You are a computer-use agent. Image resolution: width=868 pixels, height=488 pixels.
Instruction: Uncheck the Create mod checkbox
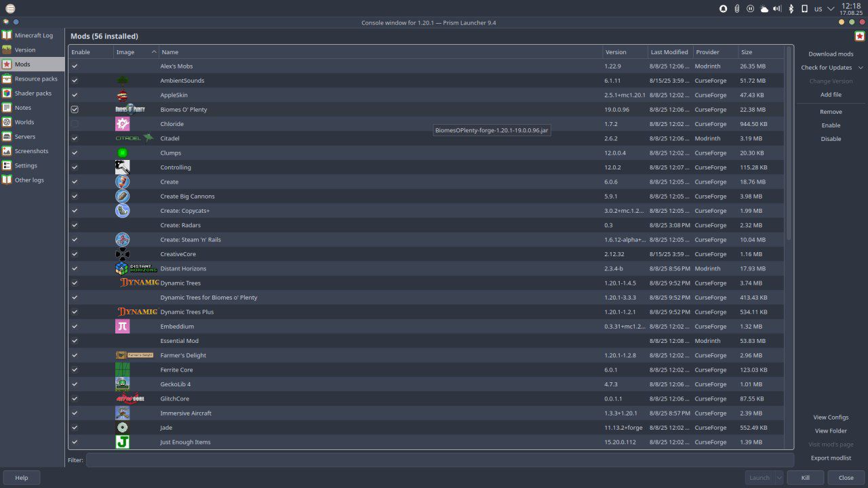pos(75,182)
